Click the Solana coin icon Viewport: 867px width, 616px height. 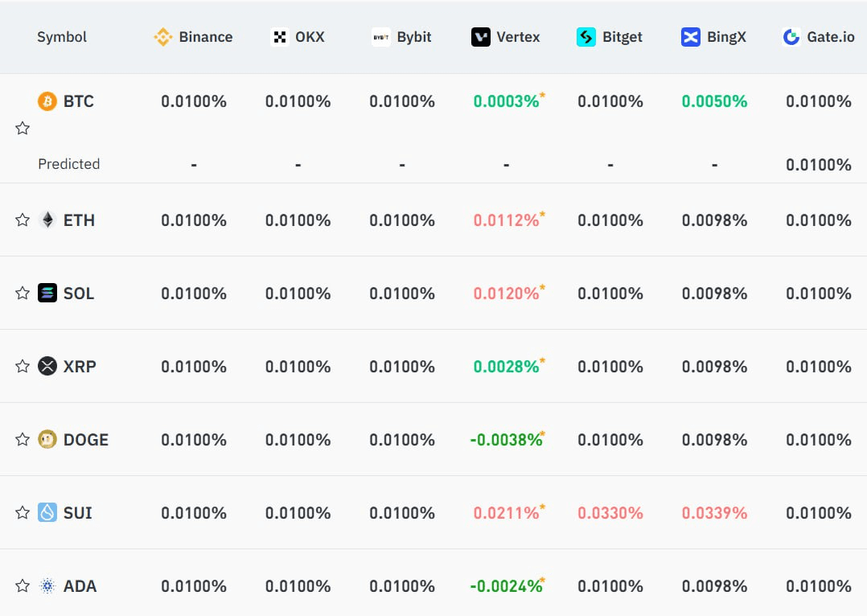point(47,293)
